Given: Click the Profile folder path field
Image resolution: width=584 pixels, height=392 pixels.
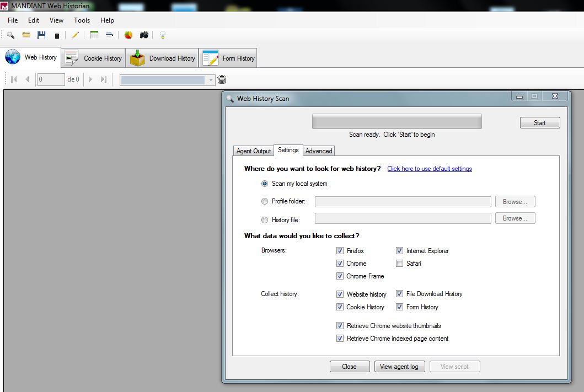Looking at the screenshot, I should click(403, 202).
